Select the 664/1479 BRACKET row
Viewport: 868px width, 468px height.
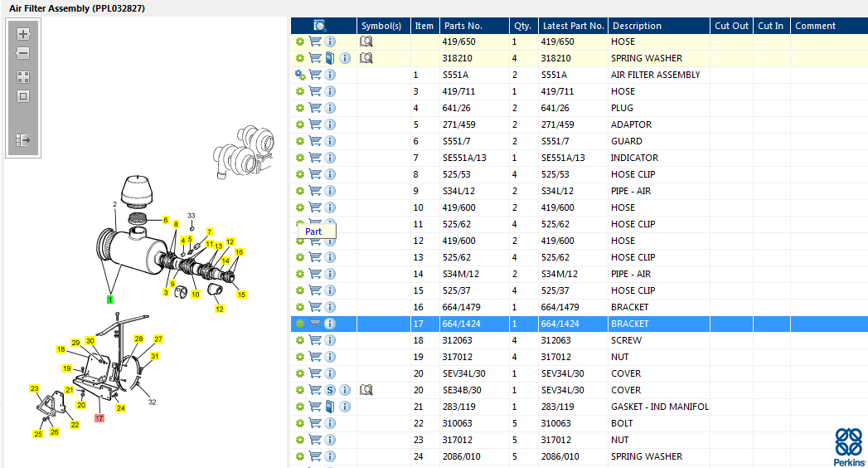[x=579, y=307]
